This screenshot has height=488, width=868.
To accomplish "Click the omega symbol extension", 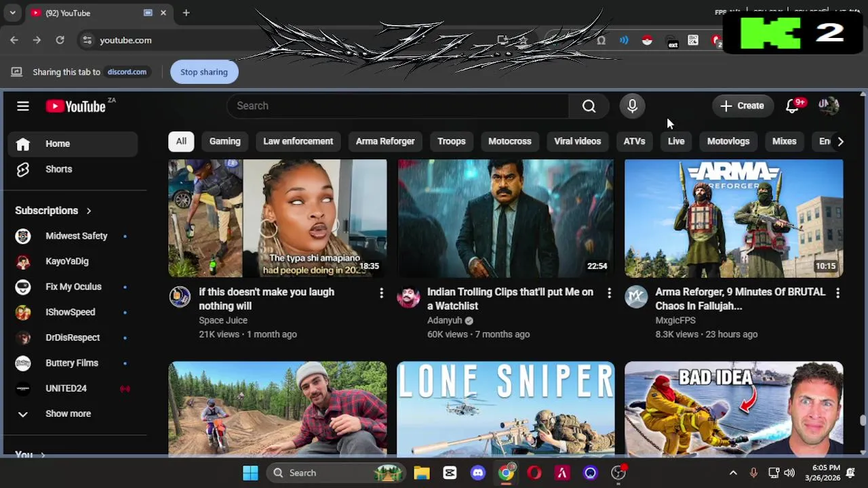I will coord(601,40).
